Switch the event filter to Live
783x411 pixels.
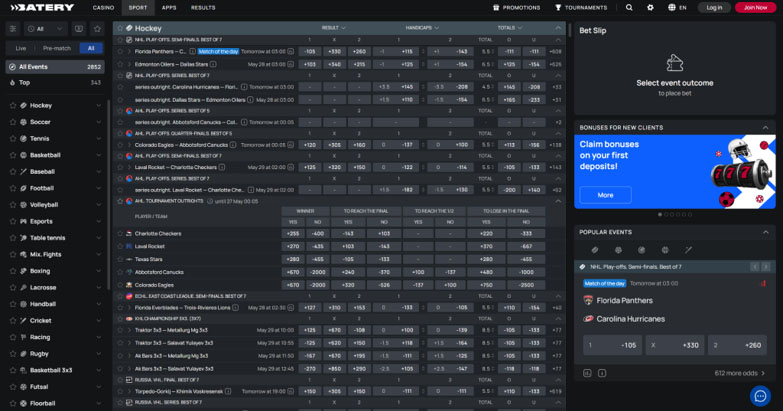[21, 48]
